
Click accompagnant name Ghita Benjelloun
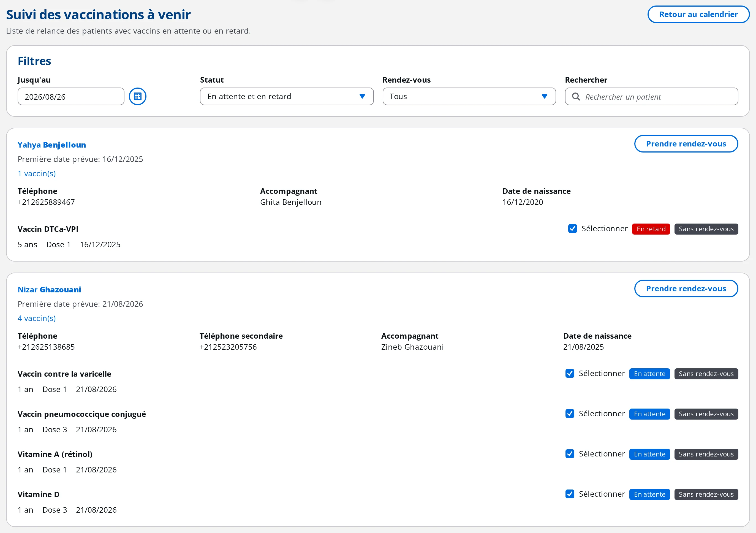[x=290, y=202]
